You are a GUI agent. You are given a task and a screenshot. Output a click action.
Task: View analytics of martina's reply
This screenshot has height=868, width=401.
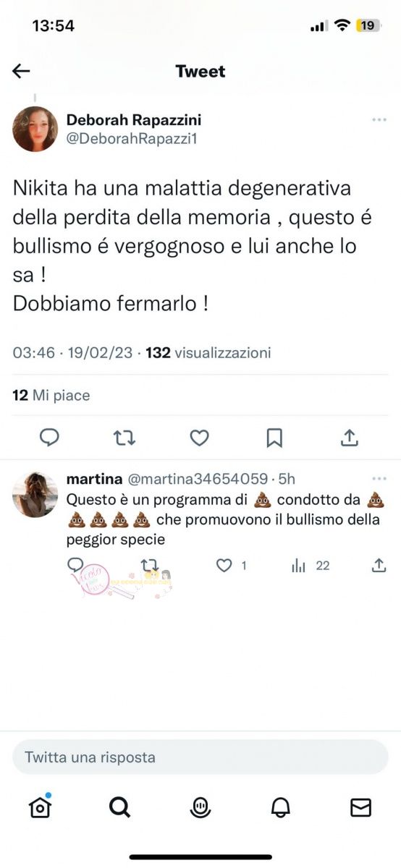click(298, 566)
